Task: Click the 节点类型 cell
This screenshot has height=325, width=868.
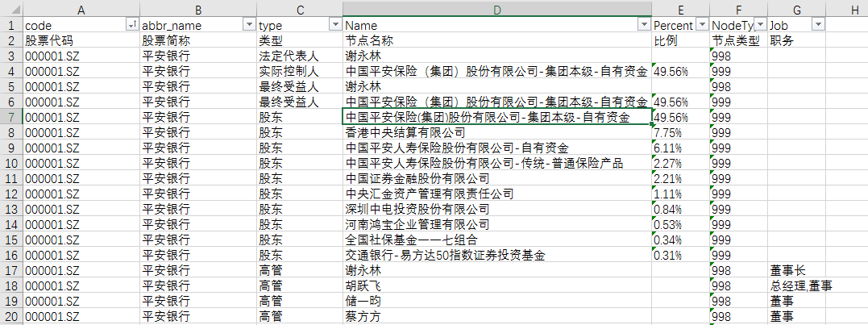Action: coord(739,40)
